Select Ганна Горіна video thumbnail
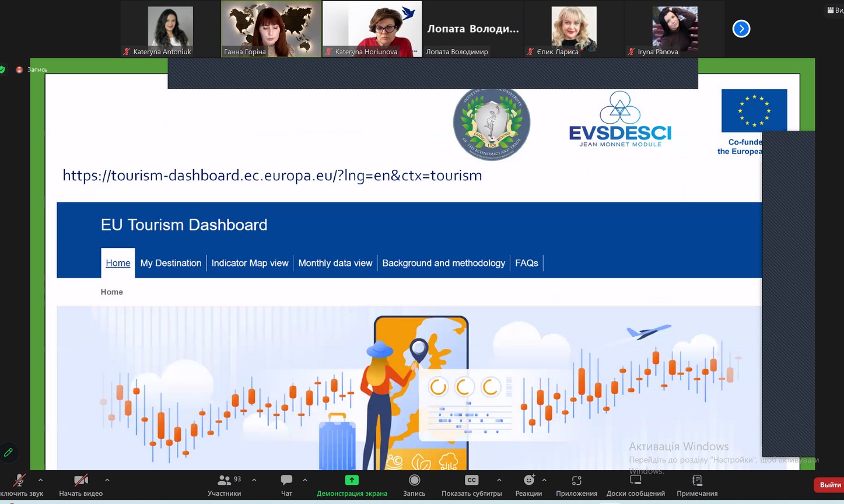This screenshot has height=504, width=844. 271,29
